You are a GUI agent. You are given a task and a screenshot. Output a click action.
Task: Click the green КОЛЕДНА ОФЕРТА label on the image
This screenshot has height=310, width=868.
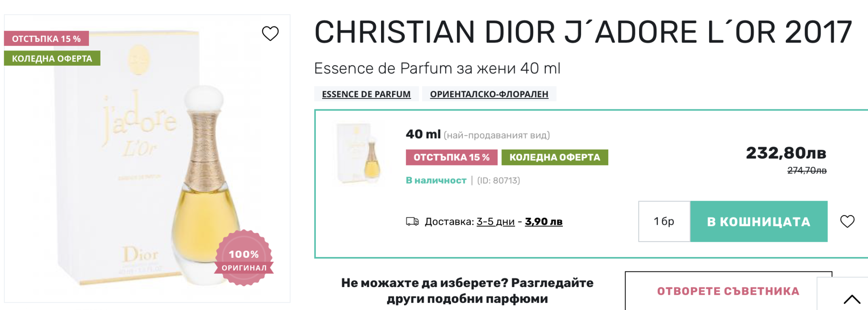click(52, 59)
